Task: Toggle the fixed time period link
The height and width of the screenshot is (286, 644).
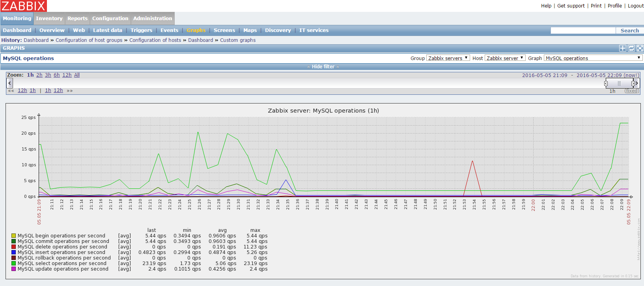Action: pos(632,91)
